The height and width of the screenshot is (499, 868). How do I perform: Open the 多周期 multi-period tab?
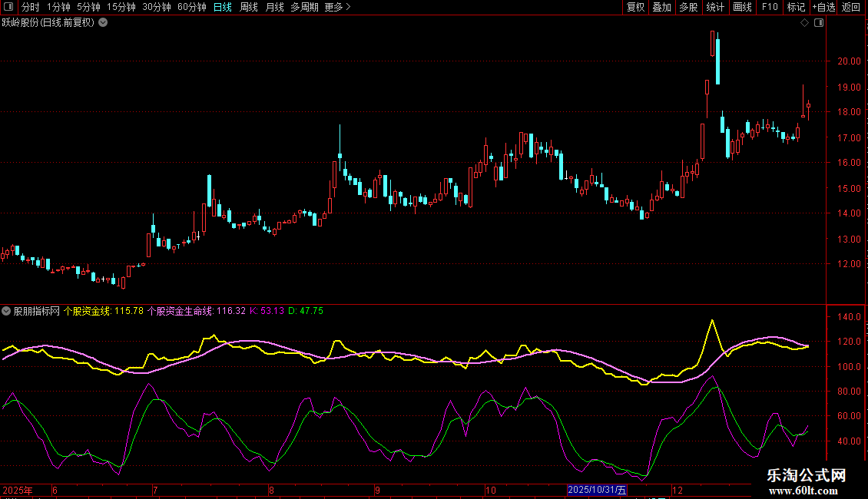304,7
